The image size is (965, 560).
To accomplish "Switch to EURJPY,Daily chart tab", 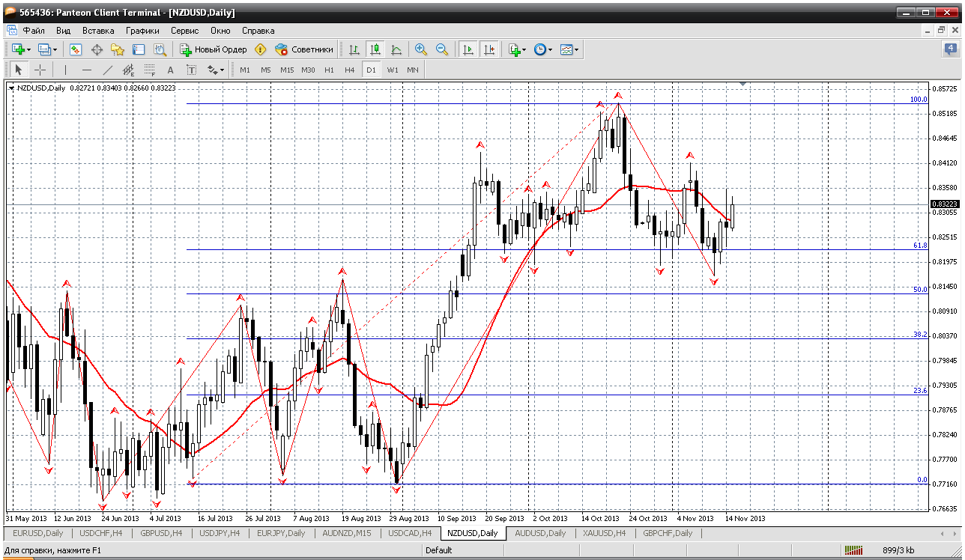I will (x=281, y=533).
